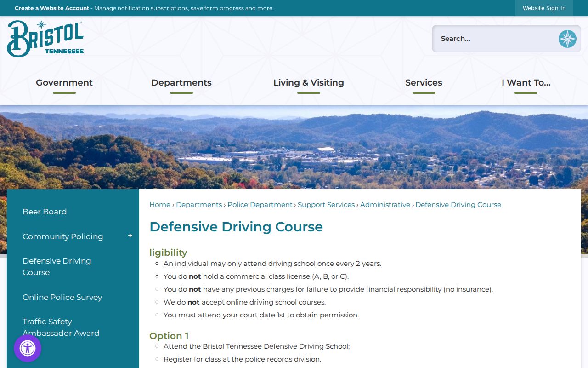Click the Option 1 heading
588x368 pixels.
pyautogui.click(x=169, y=336)
